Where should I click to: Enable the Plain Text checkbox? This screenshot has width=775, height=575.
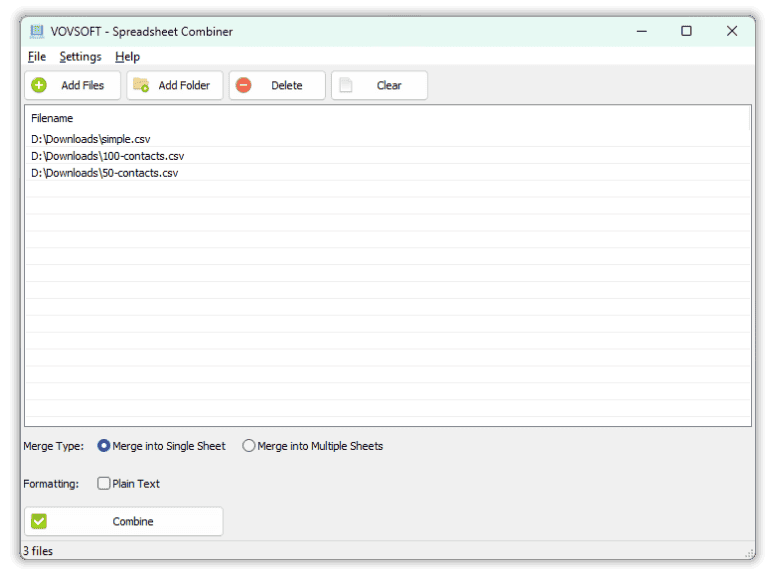tap(104, 484)
